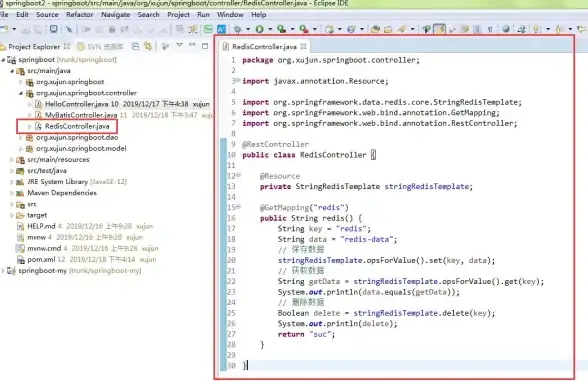
Task: Open Project Explorer View Menu triangle
Action: (x=180, y=45)
